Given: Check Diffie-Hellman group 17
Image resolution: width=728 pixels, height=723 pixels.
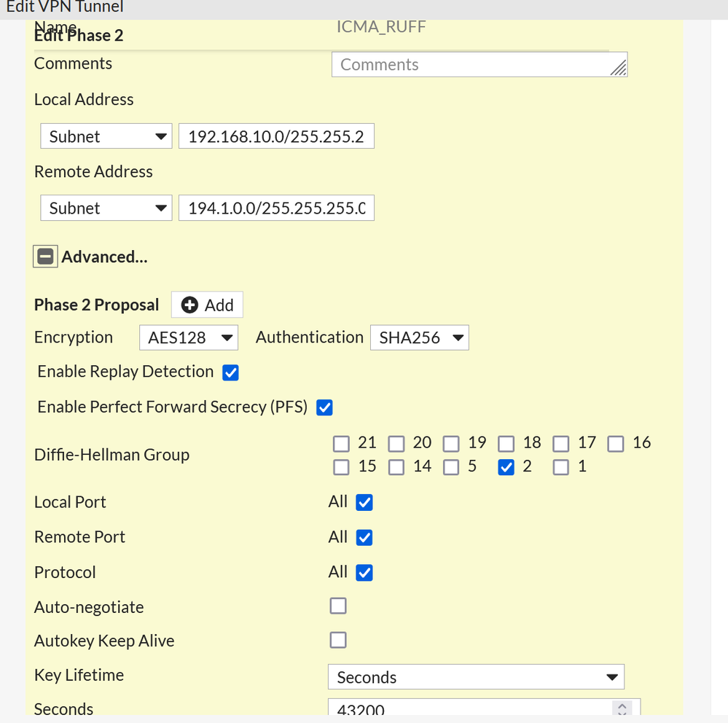Looking at the screenshot, I should 561,443.
